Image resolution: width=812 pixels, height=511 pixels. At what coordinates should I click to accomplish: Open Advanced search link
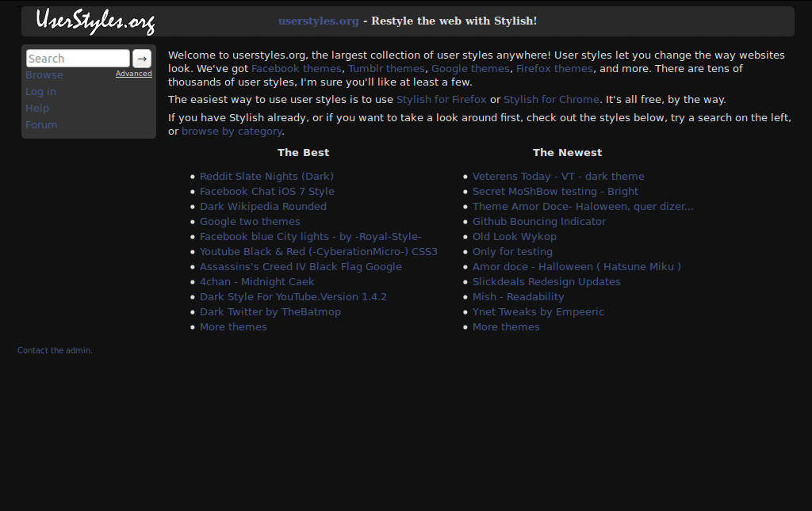(133, 74)
